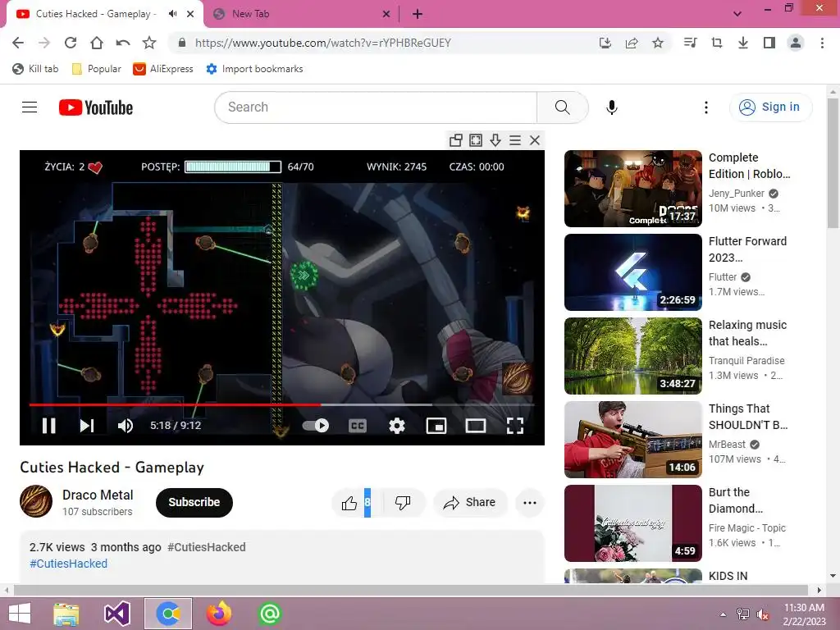Click the Sign in button
Viewport: 840px width, 630px height.
[770, 107]
